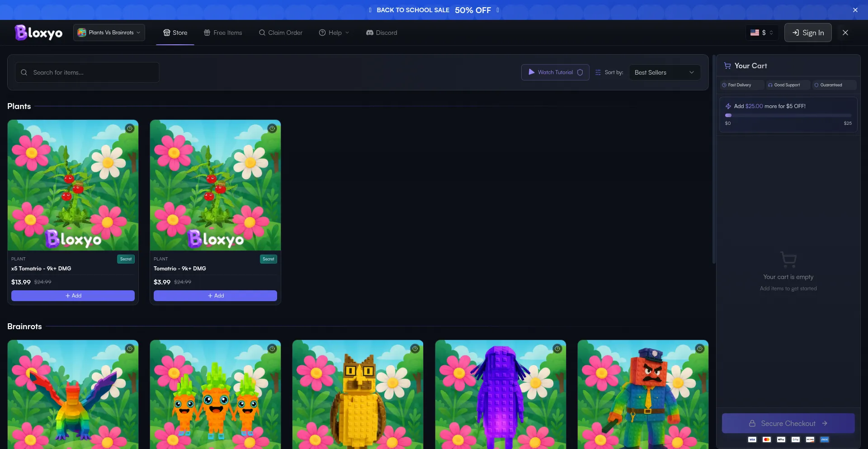Click info icon on owl brainrot card
The image size is (868, 449).
point(415,349)
